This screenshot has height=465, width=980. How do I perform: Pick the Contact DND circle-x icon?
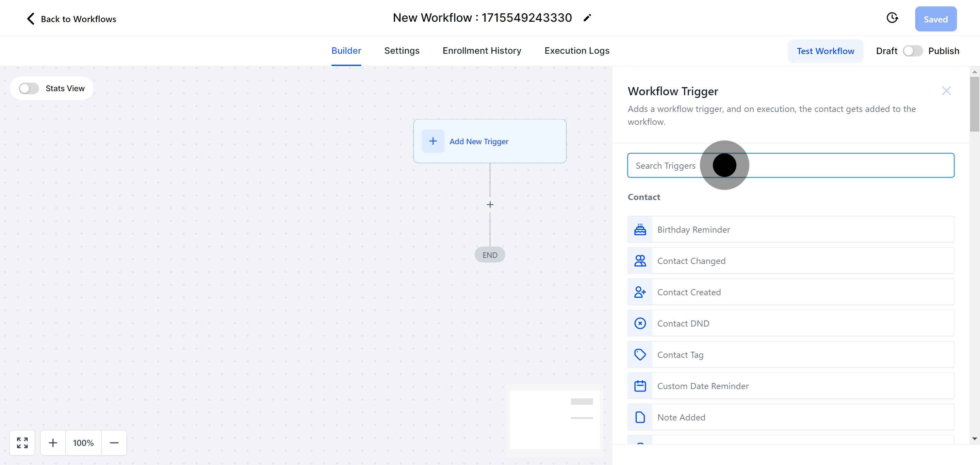640,323
